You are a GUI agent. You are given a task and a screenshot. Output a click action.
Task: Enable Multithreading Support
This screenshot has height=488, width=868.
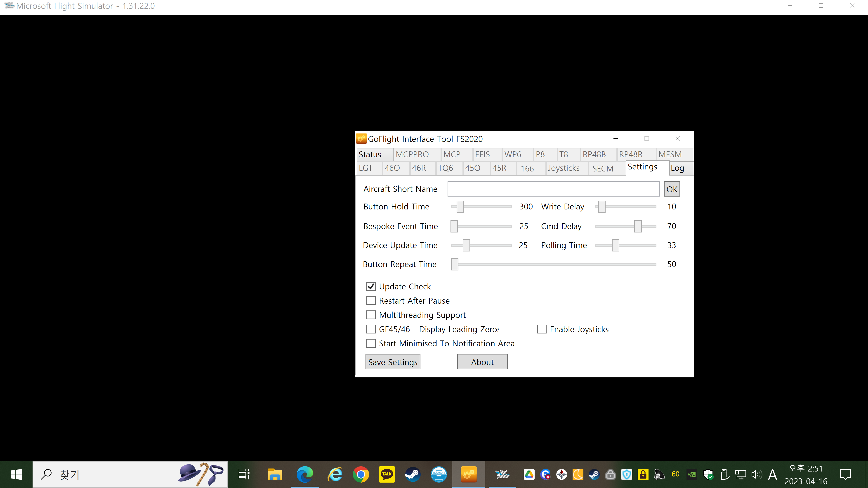click(x=371, y=314)
